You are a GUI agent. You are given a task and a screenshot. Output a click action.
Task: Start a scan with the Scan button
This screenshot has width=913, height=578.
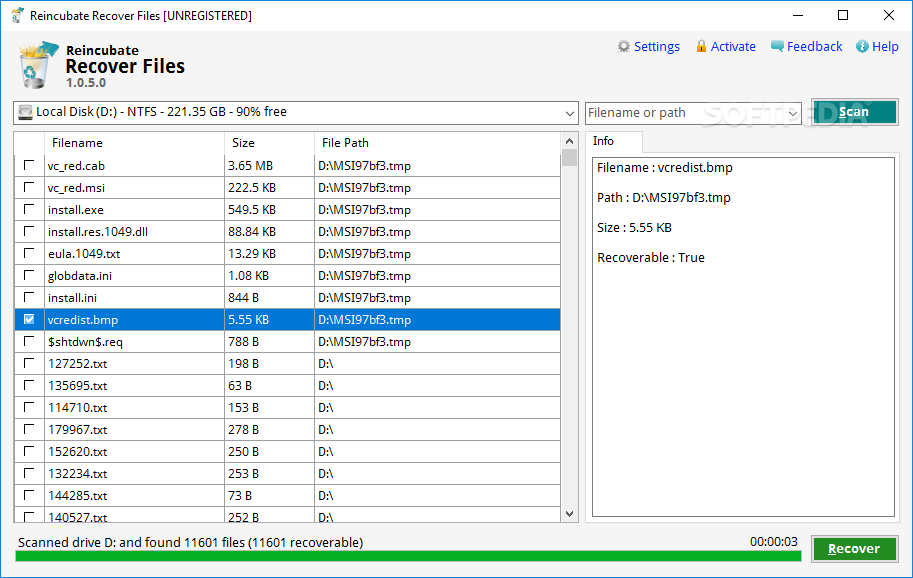[854, 112]
